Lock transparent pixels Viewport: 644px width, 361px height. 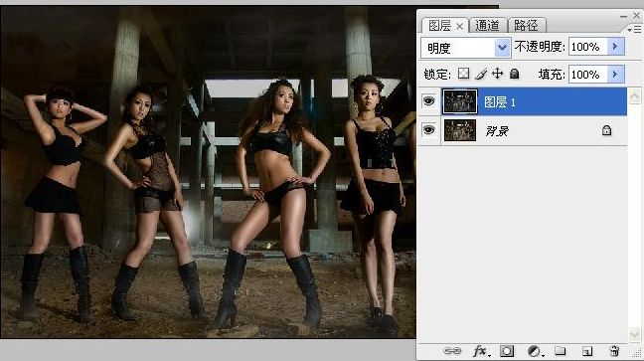click(463, 74)
